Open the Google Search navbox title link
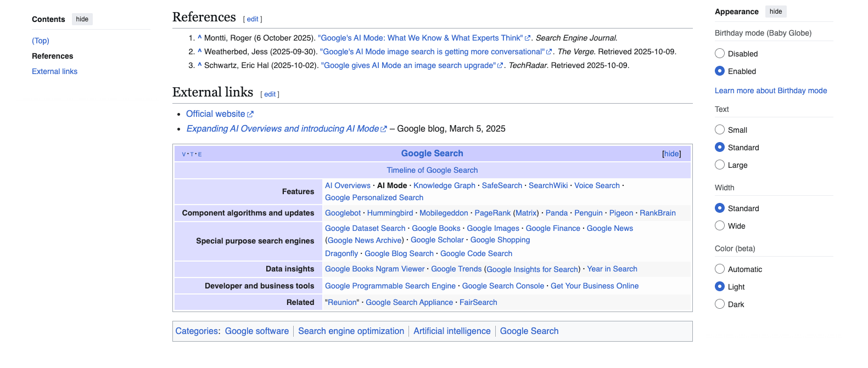 pyautogui.click(x=432, y=154)
